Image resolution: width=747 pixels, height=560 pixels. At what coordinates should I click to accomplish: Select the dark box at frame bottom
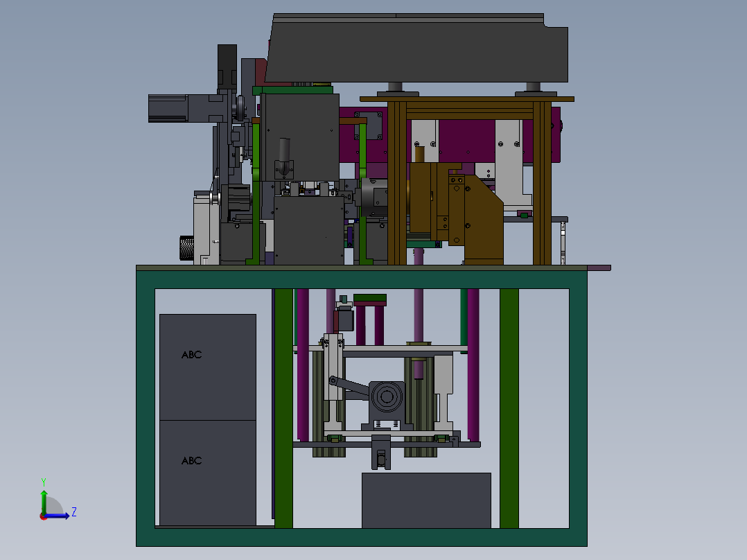[426, 500]
